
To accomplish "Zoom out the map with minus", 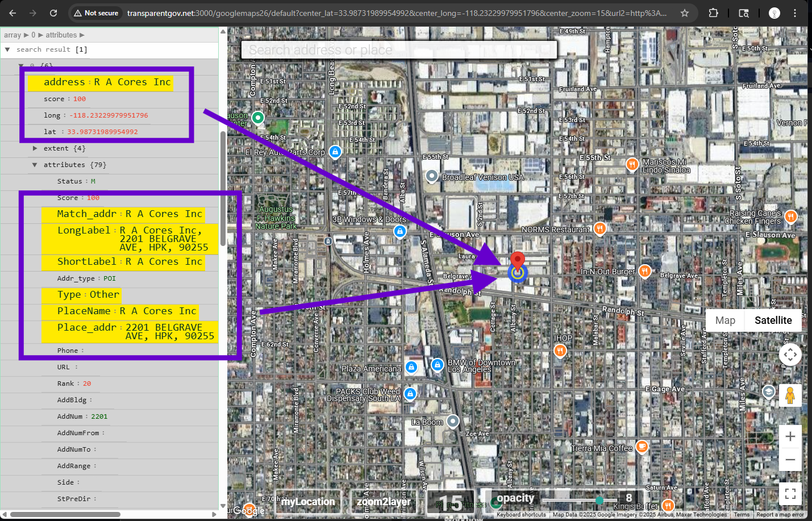I will (790, 459).
